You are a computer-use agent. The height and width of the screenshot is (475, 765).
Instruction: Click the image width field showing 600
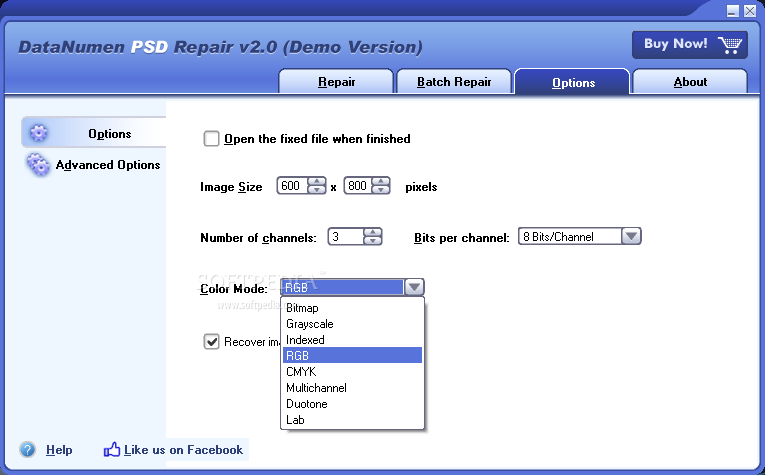293,186
